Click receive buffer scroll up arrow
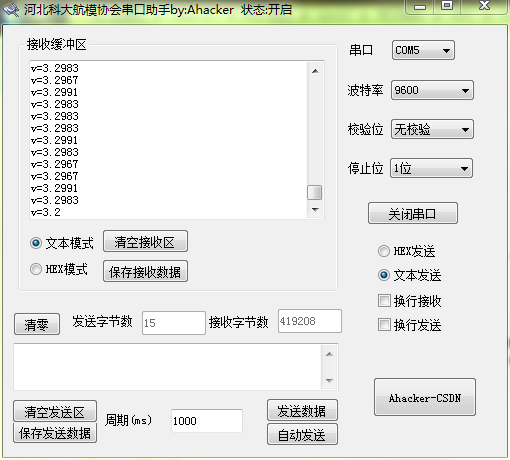This screenshot has width=510, height=460. click(x=315, y=71)
